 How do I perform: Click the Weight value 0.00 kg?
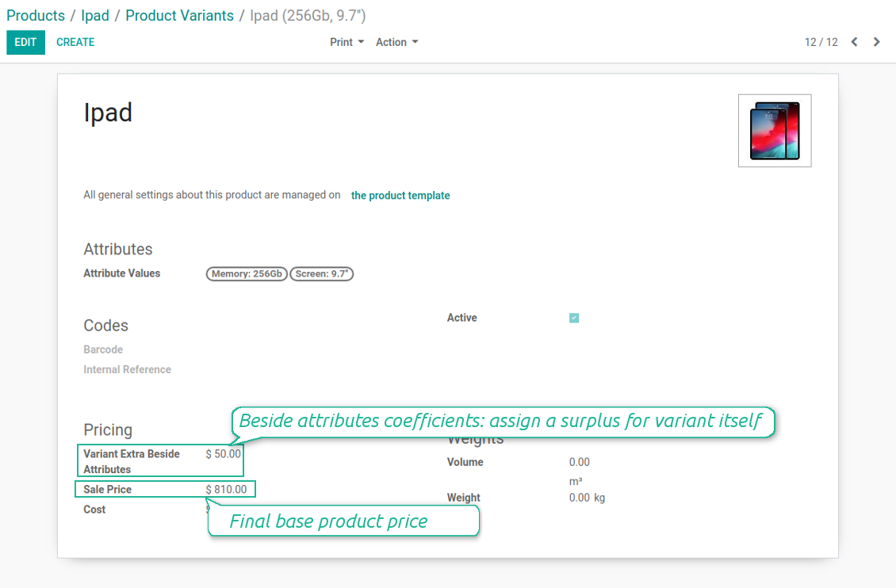[587, 498]
